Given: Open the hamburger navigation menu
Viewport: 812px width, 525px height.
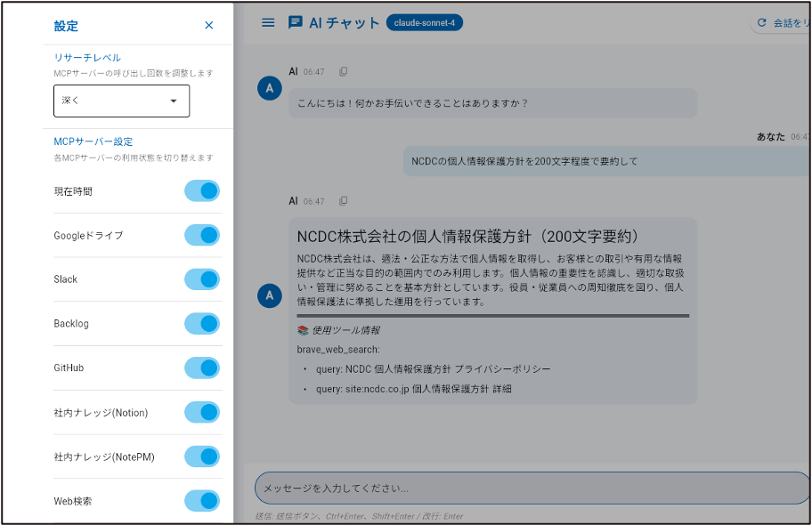Looking at the screenshot, I should [268, 22].
